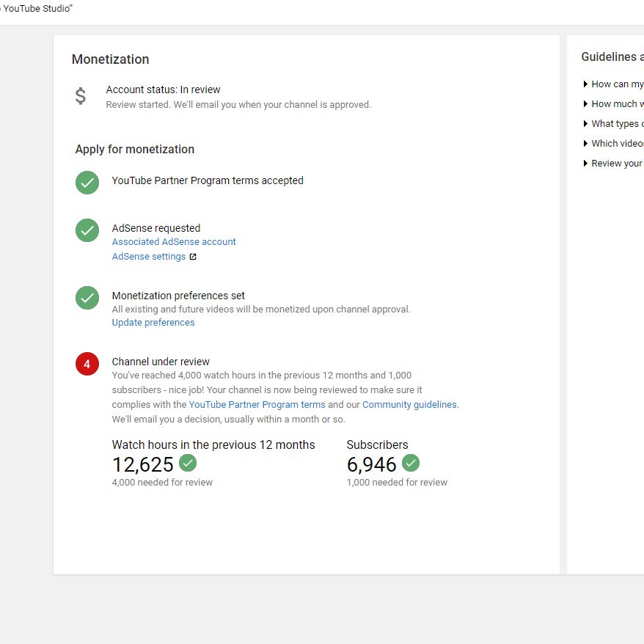The height and width of the screenshot is (644, 644).
Task: Click the red step 4 badge
Action: 87,364
